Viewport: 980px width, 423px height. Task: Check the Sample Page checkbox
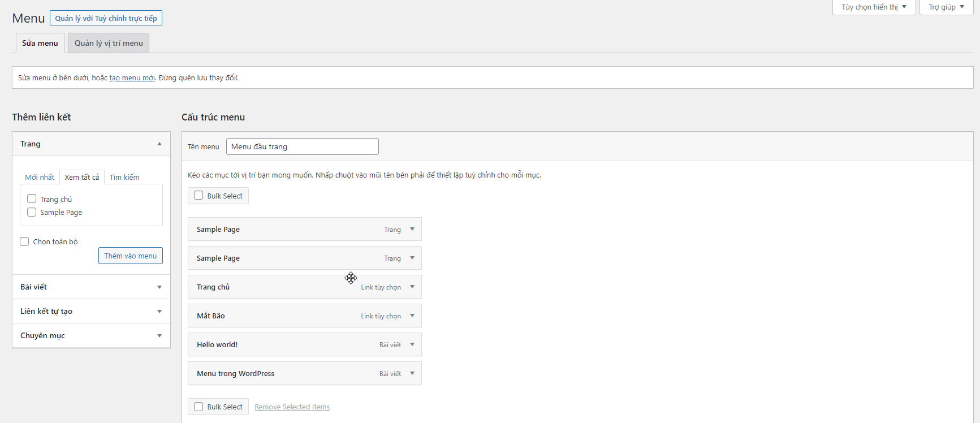pos(32,212)
